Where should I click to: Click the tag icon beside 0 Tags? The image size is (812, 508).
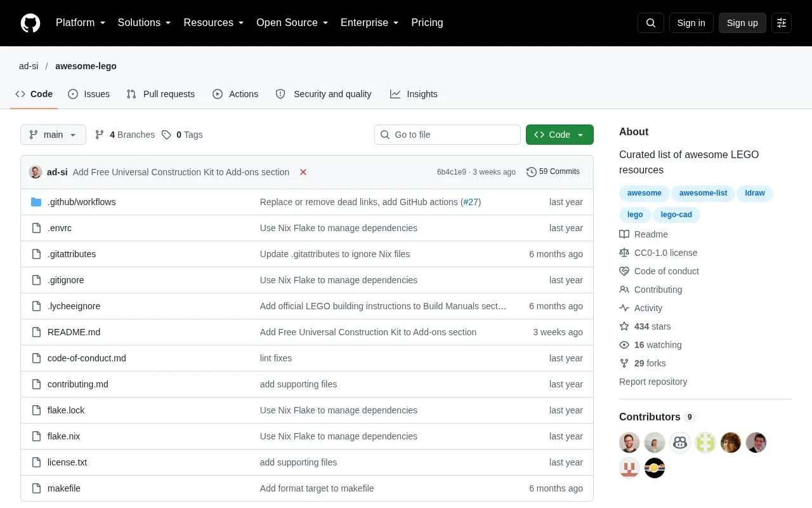[x=166, y=135]
